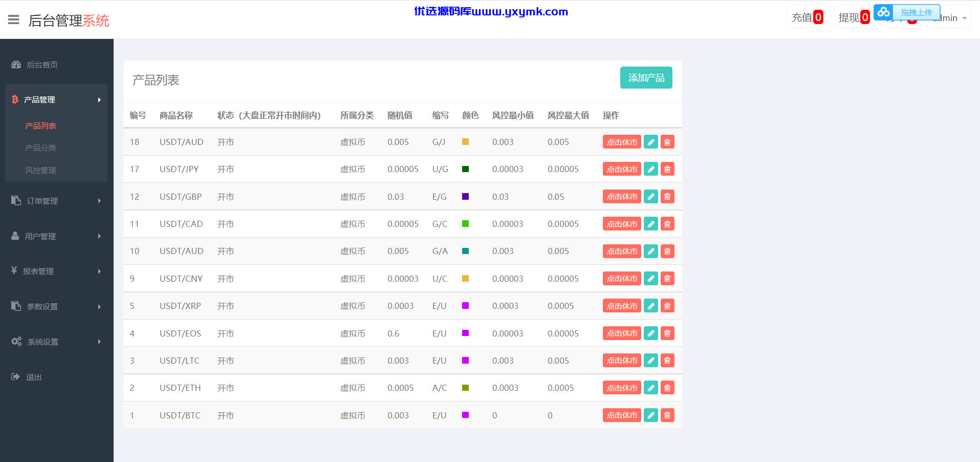Click the 商品名称 column header

(x=176, y=115)
